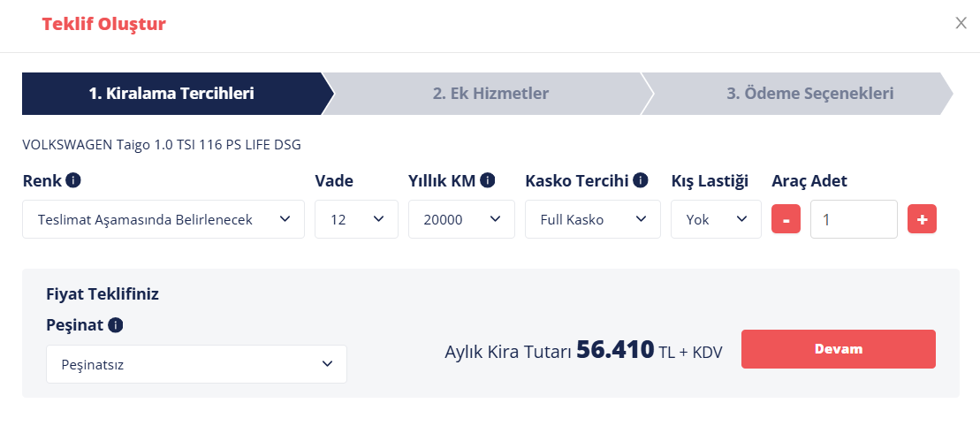Close the Teklif Oluştur dialog
The image size is (980, 426).
[x=961, y=23]
